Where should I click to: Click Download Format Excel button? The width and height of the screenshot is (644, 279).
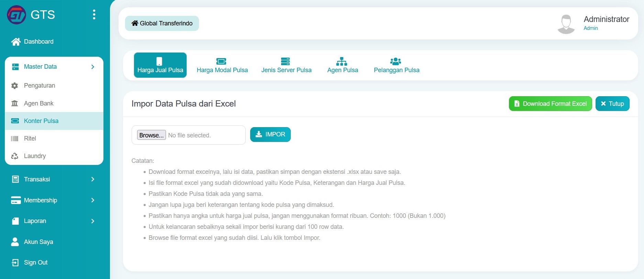[550, 104]
